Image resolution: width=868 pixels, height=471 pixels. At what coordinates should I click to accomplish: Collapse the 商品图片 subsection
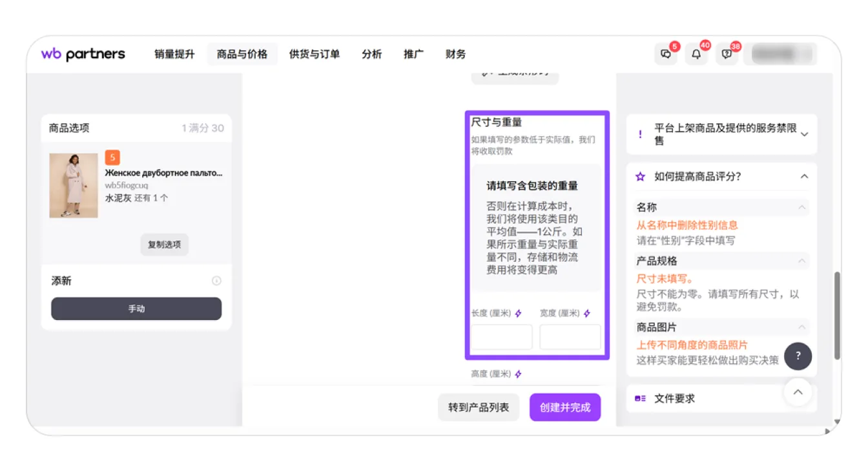click(x=801, y=327)
